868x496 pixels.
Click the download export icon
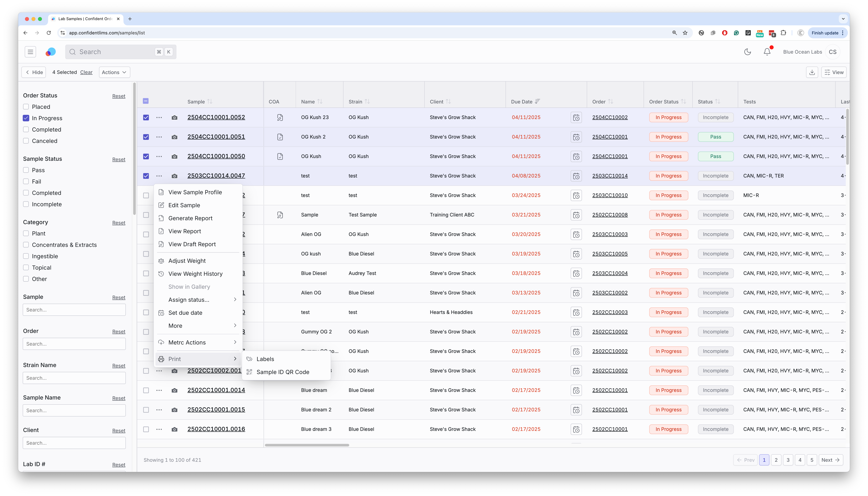812,72
